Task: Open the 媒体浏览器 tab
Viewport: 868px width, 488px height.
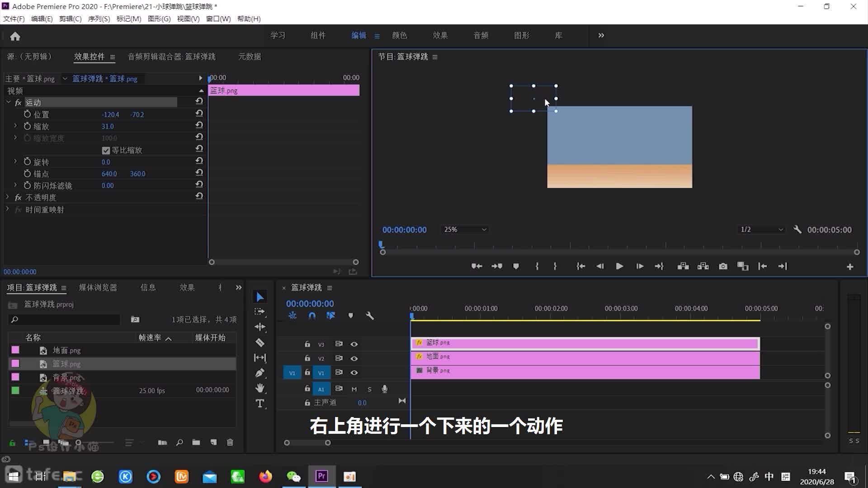Action: [98, 288]
